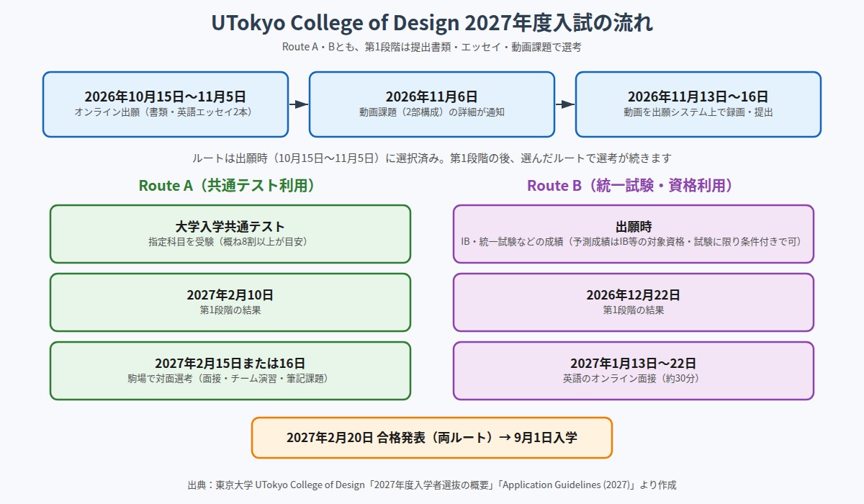This screenshot has width=864, height=504.
Task: Select the 2026年11月6日 video task notice box
Action: 432,104
